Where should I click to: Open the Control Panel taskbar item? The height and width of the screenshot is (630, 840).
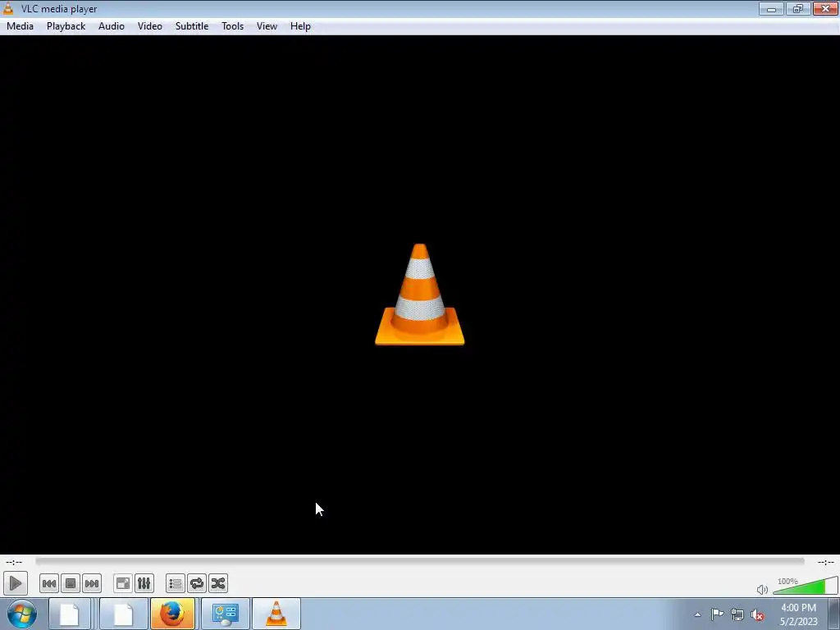(225, 614)
